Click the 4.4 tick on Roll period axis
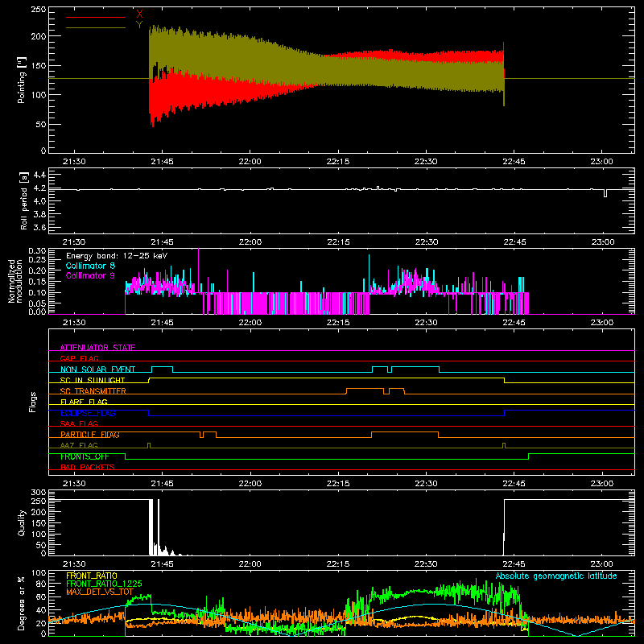The height and width of the screenshot is (644, 644). tap(39, 175)
